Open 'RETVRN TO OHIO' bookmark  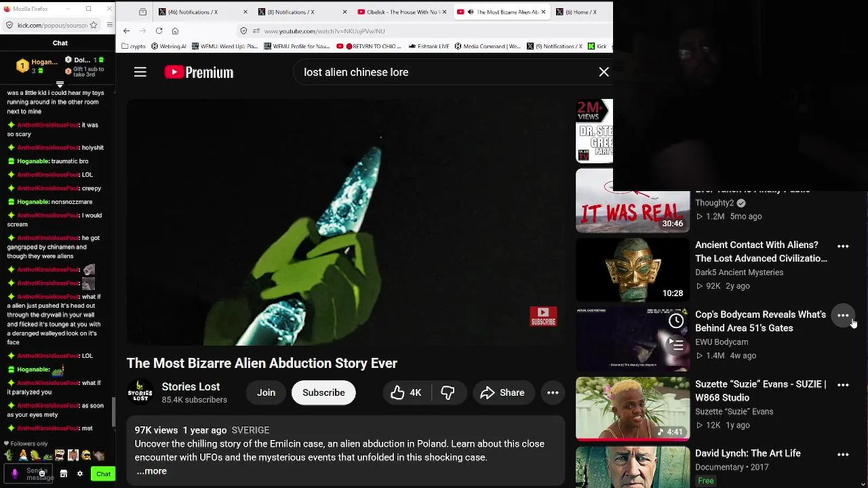[x=370, y=47]
